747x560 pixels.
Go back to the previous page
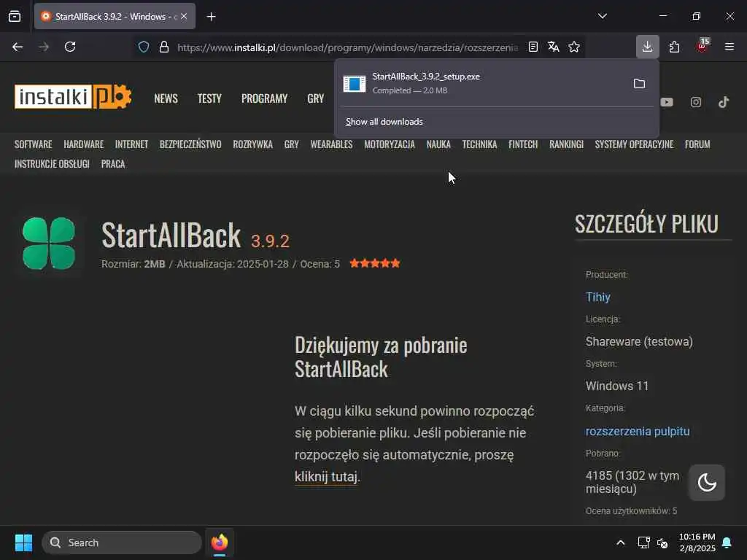[x=18, y=47]
